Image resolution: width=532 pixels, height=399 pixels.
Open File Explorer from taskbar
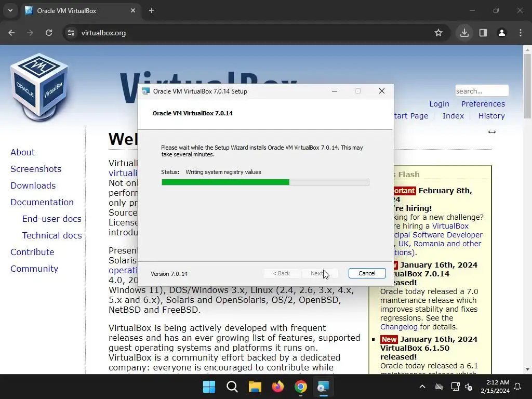click(x=255, y=387)
